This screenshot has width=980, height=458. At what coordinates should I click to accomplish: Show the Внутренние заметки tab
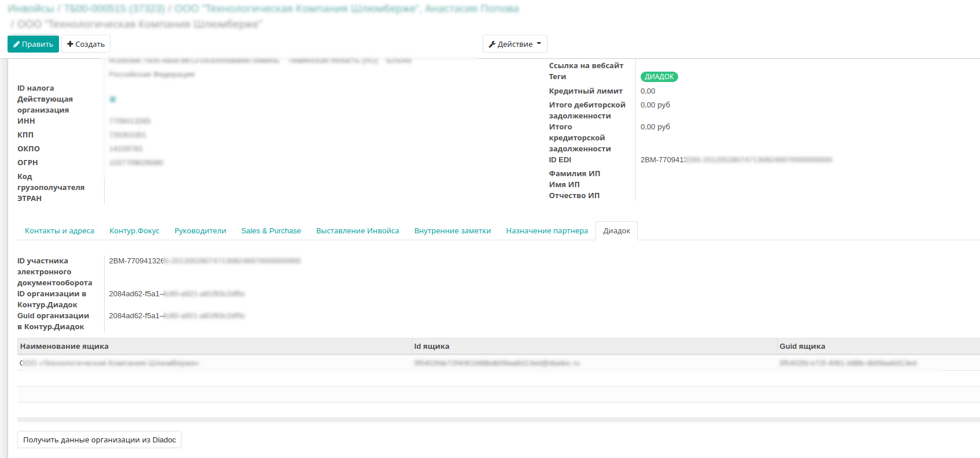tap(452, 230)
